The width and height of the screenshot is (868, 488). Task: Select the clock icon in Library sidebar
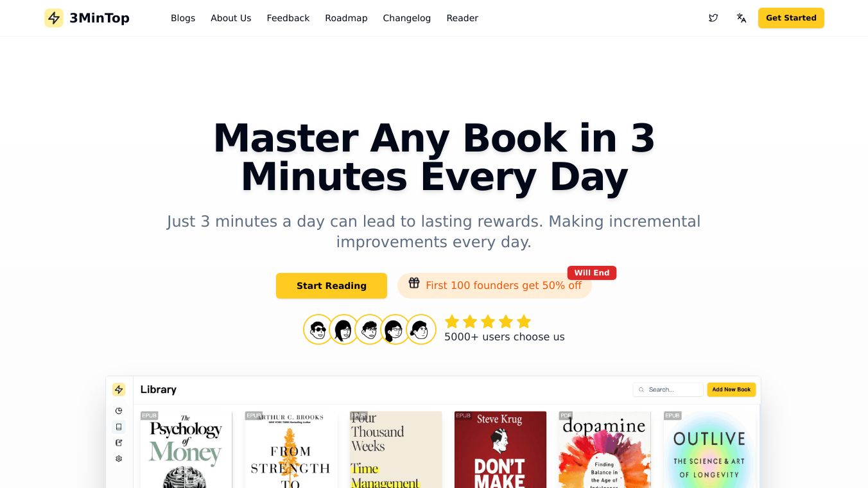tap(119, 411)
